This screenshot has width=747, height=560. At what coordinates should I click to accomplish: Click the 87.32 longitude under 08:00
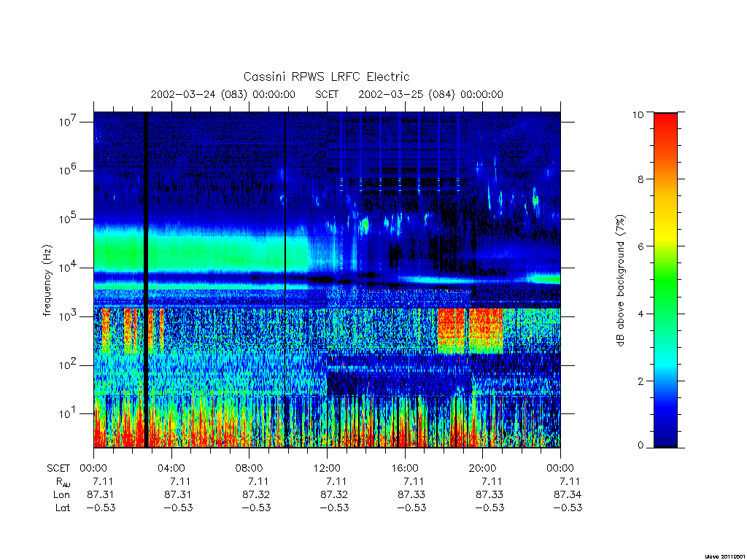pos(256,495)
